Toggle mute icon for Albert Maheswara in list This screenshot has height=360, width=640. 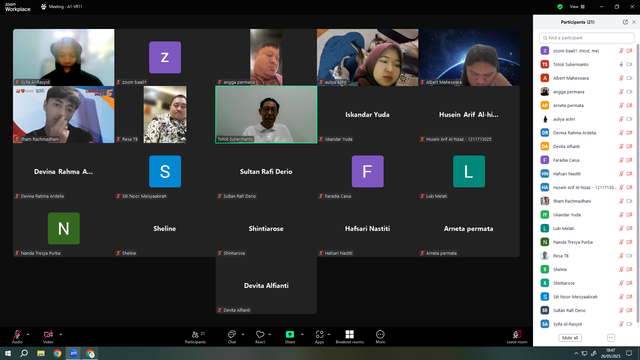click(621, 78)
